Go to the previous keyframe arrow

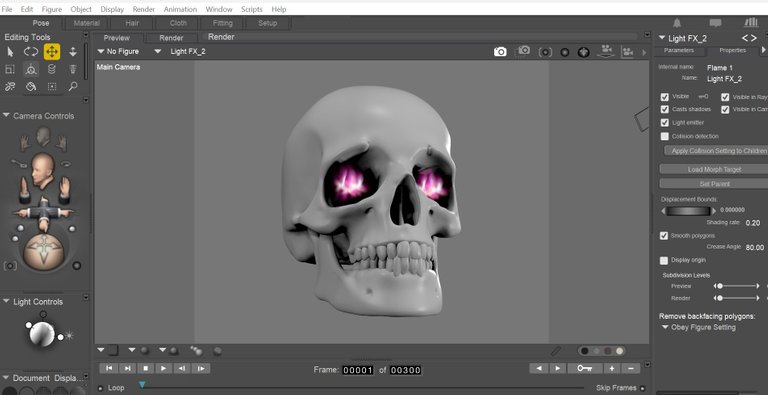pos(539,369)
